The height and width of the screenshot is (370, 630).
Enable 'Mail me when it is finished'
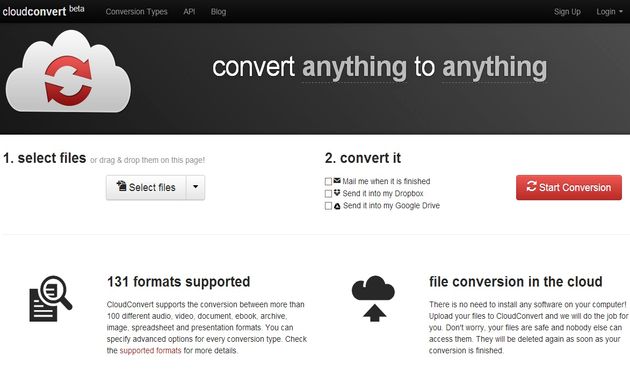tap(328, 182)
